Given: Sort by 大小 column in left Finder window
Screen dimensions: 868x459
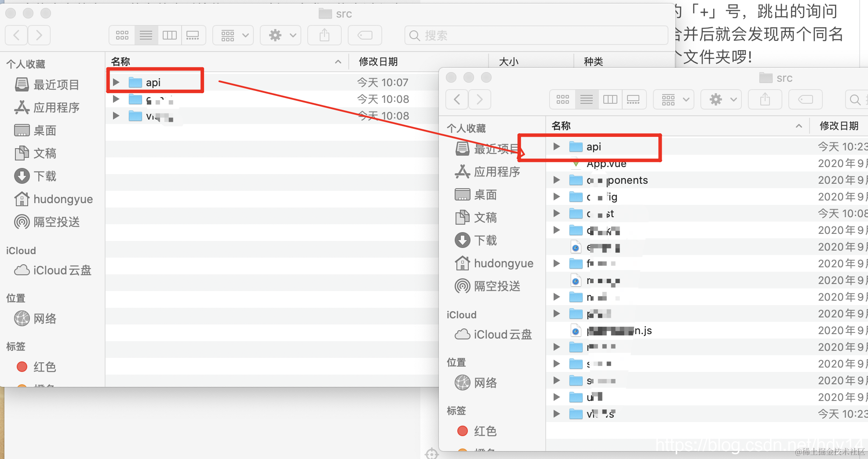Looking at the screenshot, I should pyautogui.click(x=531, y=62).
